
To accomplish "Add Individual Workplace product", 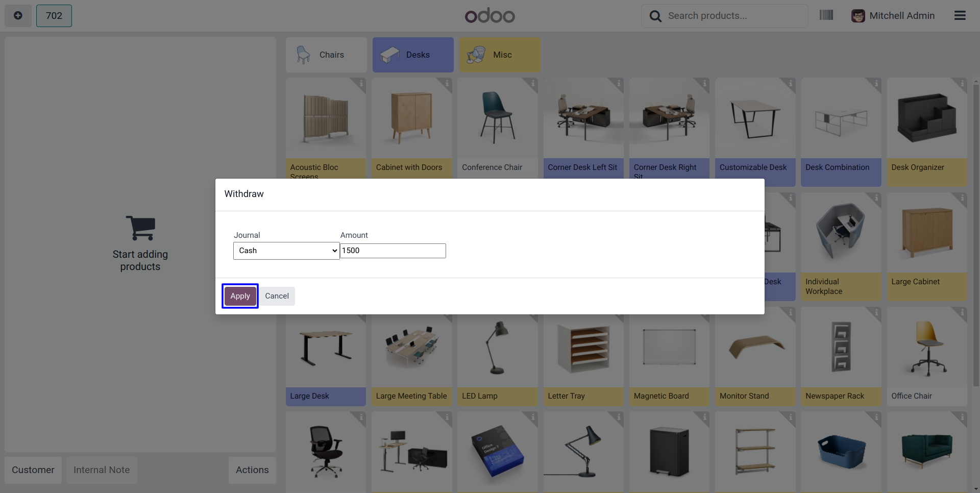I will tap(841, 246).
